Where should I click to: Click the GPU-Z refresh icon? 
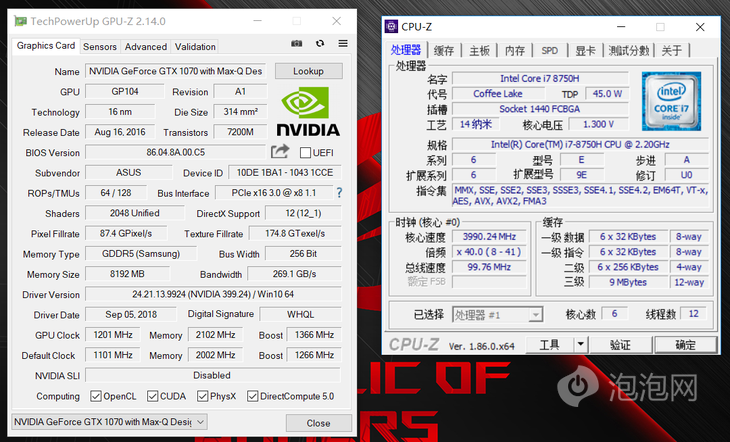pos(320,43)
